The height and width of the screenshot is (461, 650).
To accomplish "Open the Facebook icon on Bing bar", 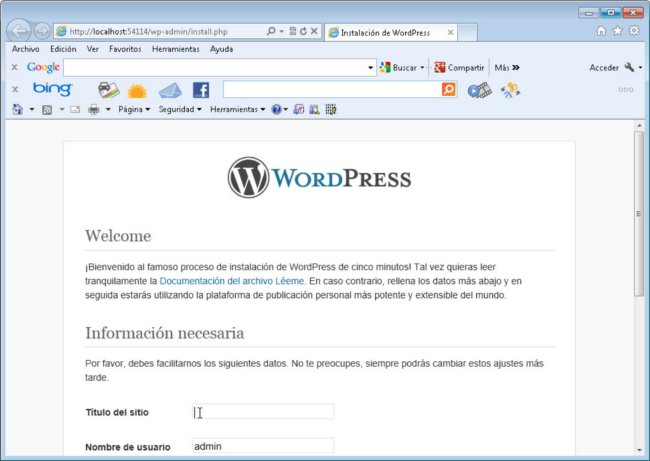I will (201, 90).
